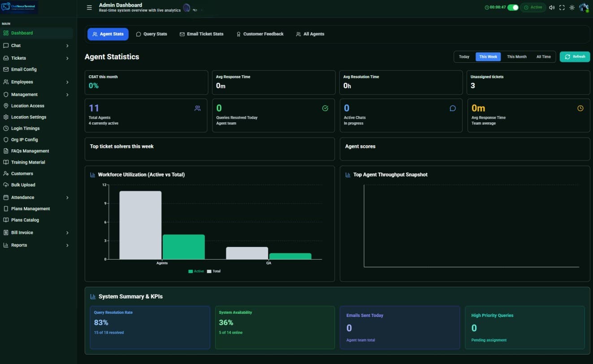Viewport: 593px width, 364px height.
Task: Click the Bulk Upload cloud icon
Action: 6,185
